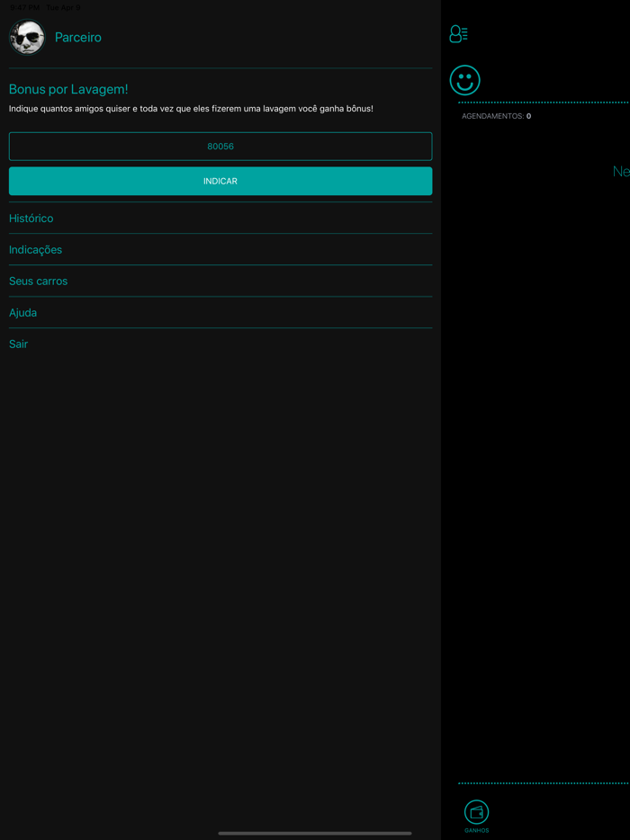Choose Sair to log out
Image resolution: width=630 pixels, height=840 pixels.
19,344
